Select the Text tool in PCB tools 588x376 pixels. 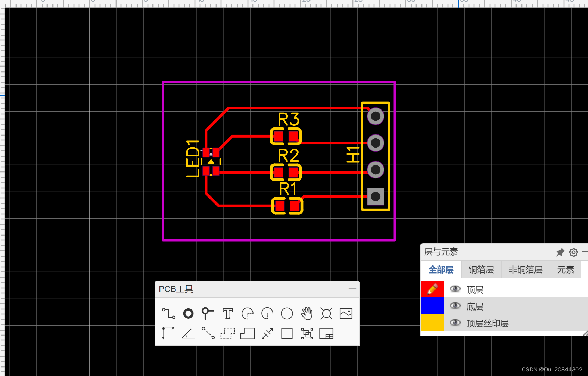point(228,313)
